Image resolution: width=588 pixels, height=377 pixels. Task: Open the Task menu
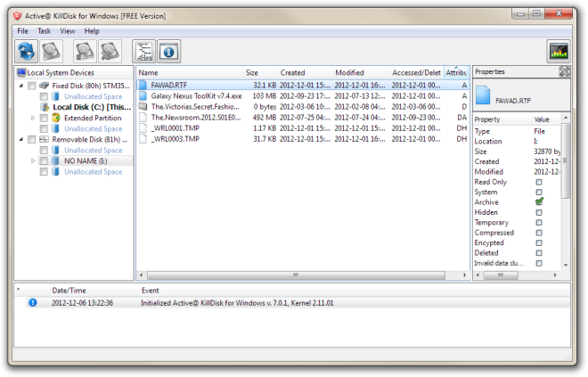pyautogui.click(x=44, y=31)
